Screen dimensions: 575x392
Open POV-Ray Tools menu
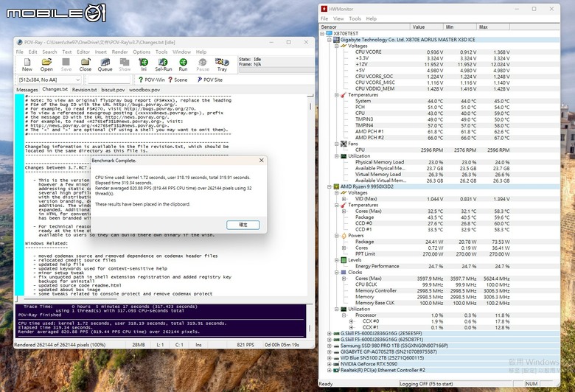161,52
